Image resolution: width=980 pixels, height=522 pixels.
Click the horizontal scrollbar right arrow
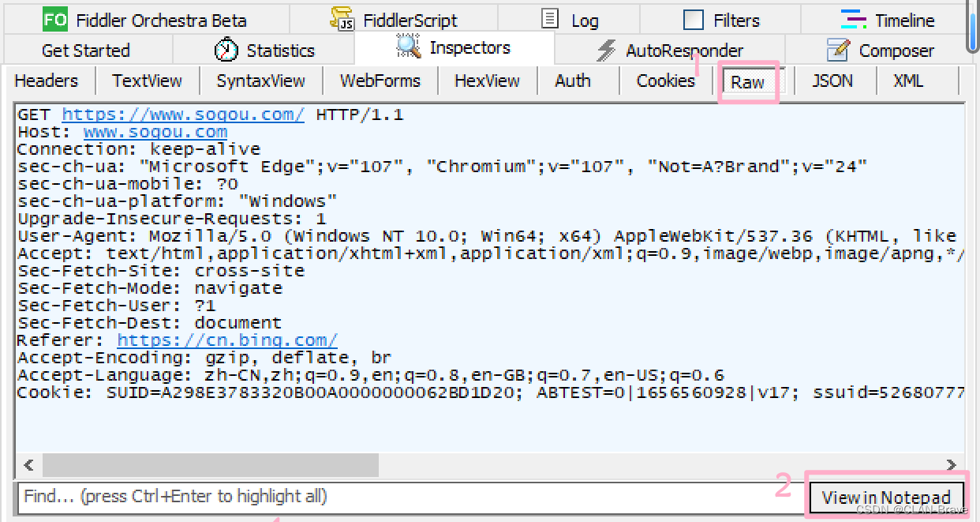(x=951, y=465)
